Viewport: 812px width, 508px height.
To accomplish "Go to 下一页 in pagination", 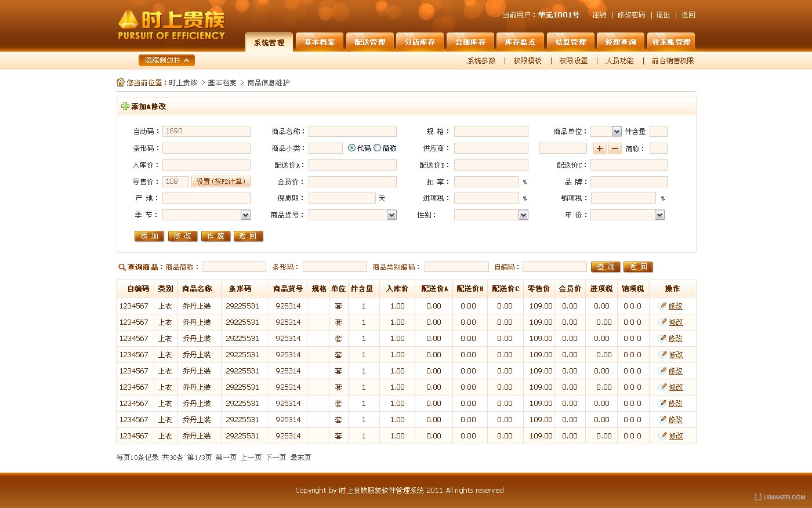I will 276,458.
